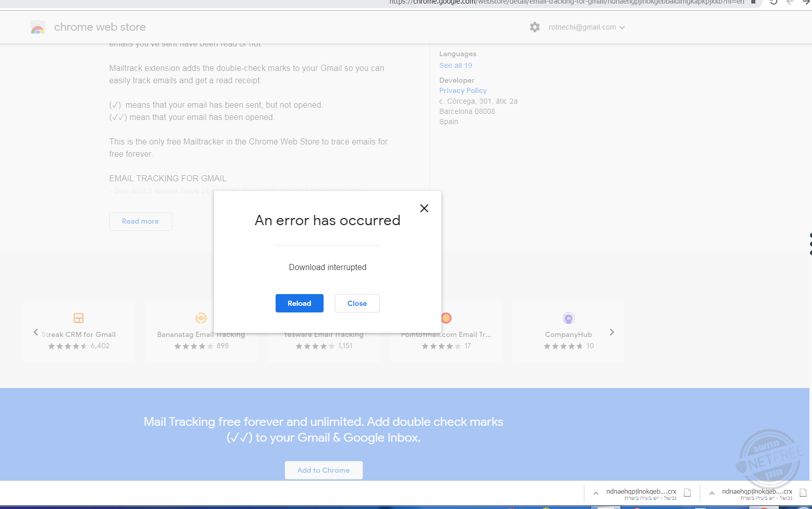The width and height of the screenshot is (812, 509).
Task: Click the Streak CRM for Gmail icon
Action: coord(79,318)
